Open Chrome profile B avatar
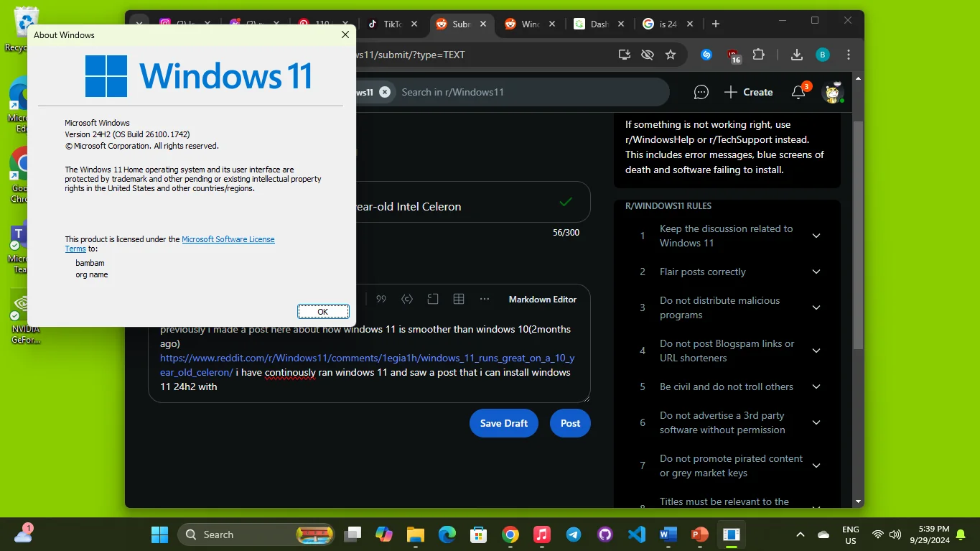The height and width of the screenshot is (551, 980). click(823, 55)
